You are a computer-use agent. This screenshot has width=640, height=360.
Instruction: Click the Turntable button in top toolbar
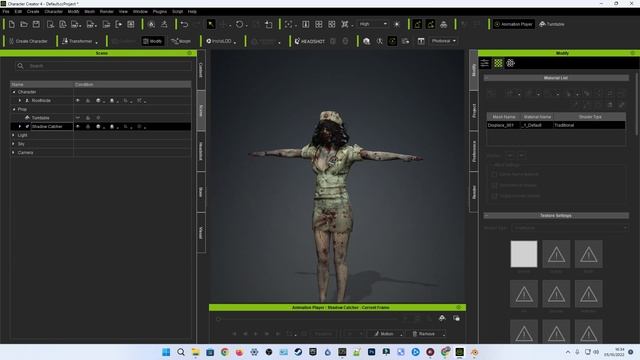pyautogui.click(x=552, y=24)
